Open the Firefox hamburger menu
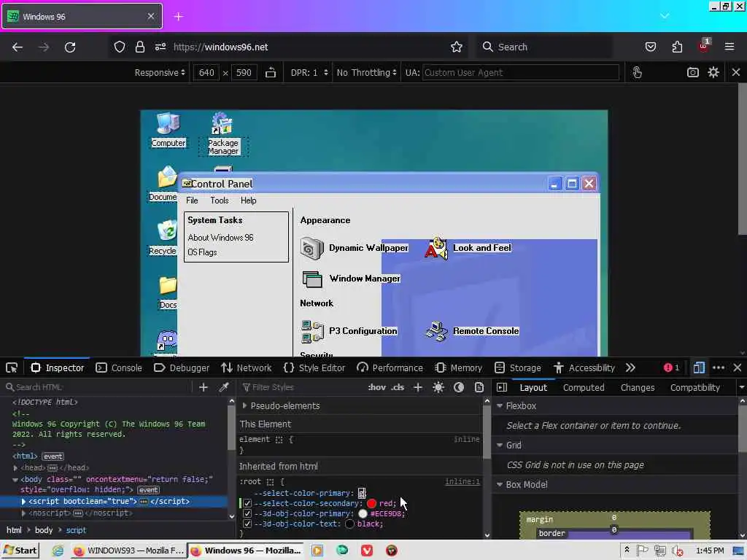This screenshot has width=747, height=560. (729, 47)
